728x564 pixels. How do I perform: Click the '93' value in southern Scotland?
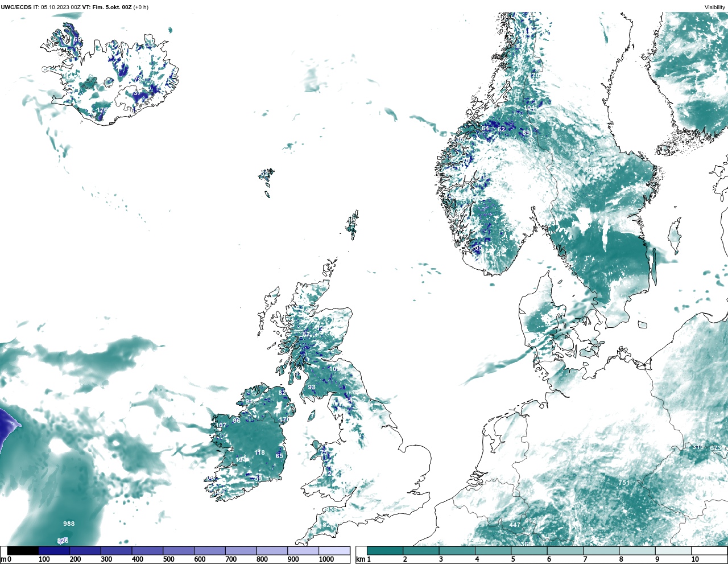coord(312,387)
